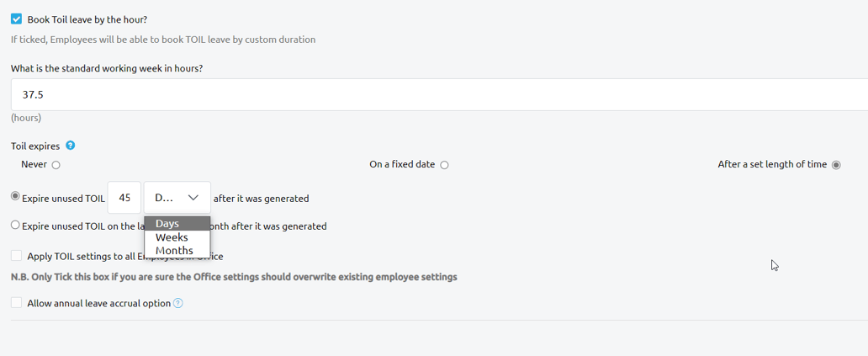This screenshot has height=356, width=868.
Task: Click help icon beside annual leave accrual
Action: (177, 303)
